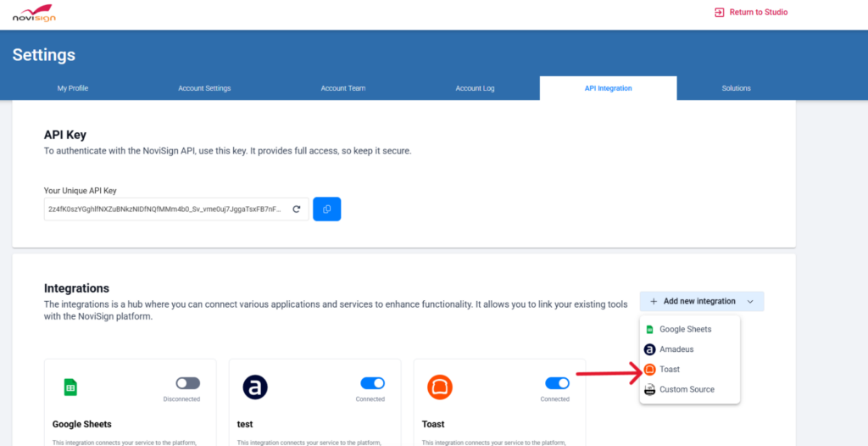Click the plus icon on Add new integration
Image resolution: width=868 pixels, height=446 pixels.
pos(654,301)
